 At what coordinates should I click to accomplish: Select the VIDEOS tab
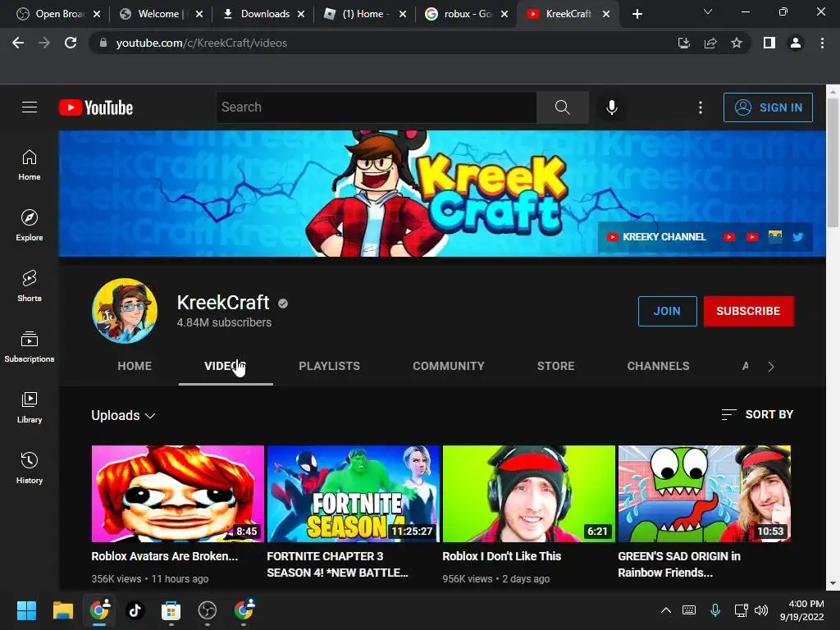pyautogui.click(x=226, y=367)
